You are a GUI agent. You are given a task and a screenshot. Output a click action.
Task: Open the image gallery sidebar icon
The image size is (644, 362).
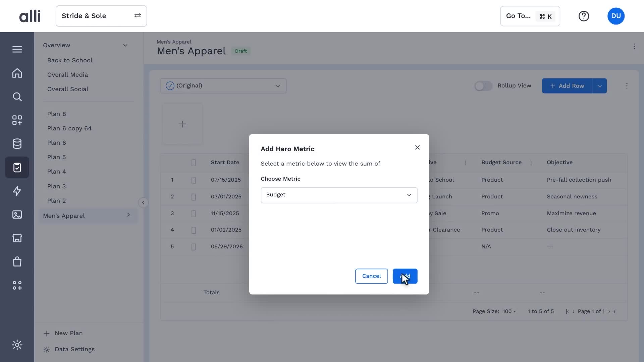(17, 215)
